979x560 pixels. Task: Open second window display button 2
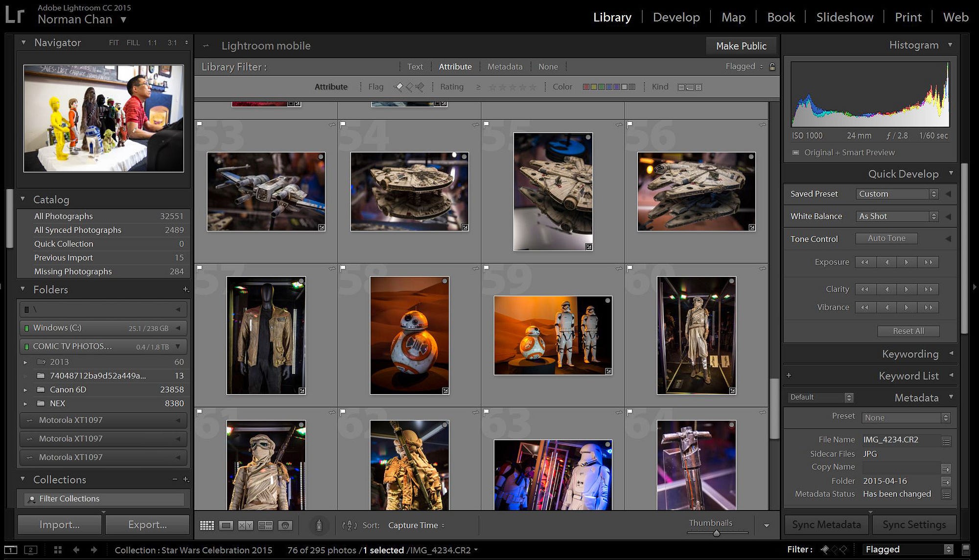30,550
